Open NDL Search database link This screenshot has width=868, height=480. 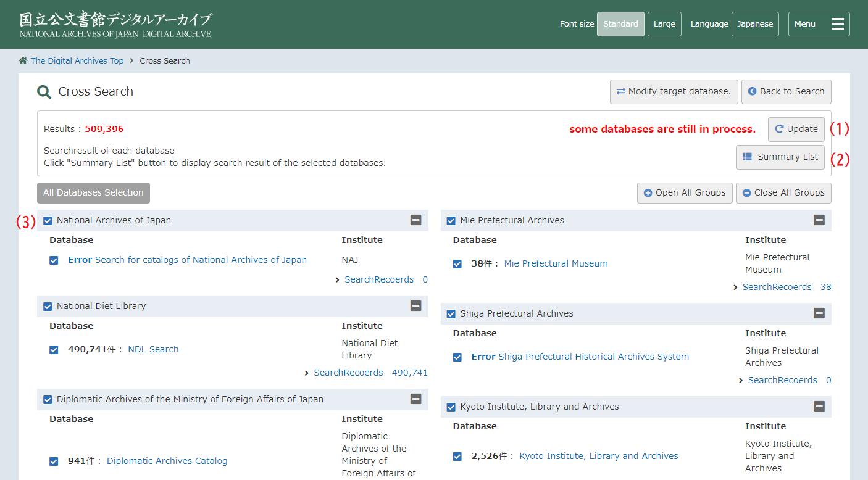[x=153, y=349]
